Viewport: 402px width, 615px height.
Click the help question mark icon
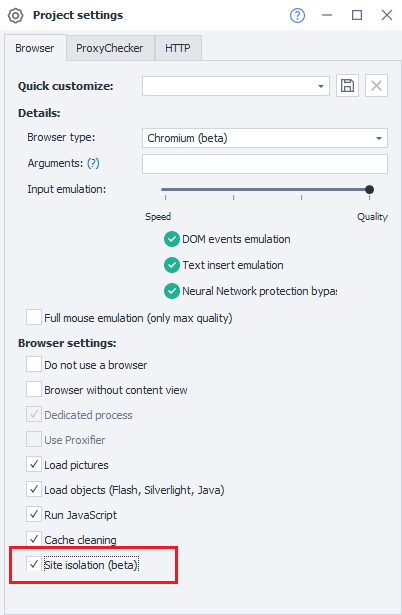pyautogui.click(x=297, y=15)
